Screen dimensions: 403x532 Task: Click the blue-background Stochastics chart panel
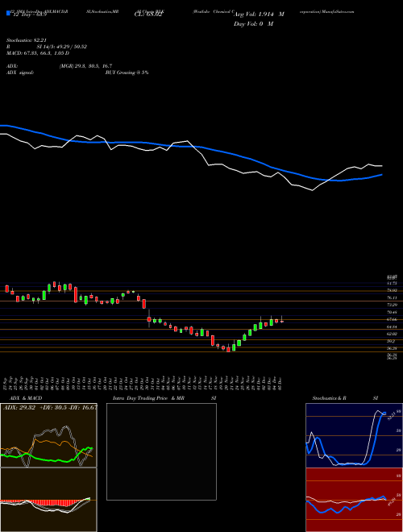coord(354,435)
